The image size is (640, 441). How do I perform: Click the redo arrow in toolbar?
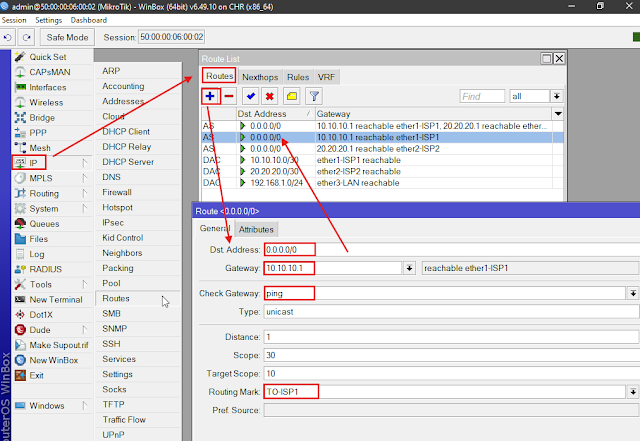click(x=27, y=38)
